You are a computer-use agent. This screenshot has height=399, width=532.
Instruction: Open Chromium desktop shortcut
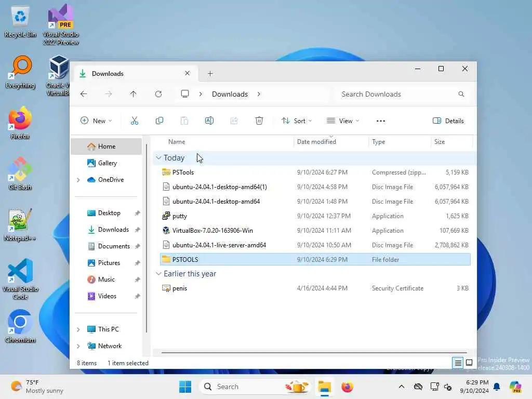tap(20, 326)
